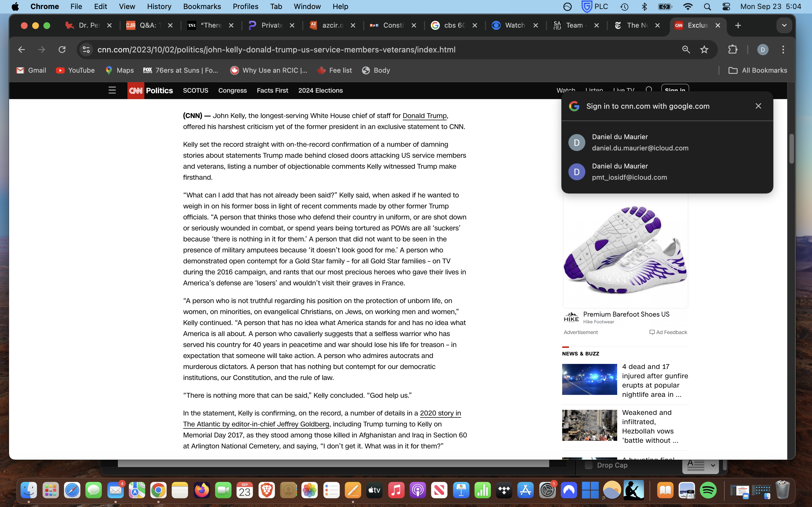Click the zoom magnifier icon in address bar
812x507 pixels.
[686, 50]
